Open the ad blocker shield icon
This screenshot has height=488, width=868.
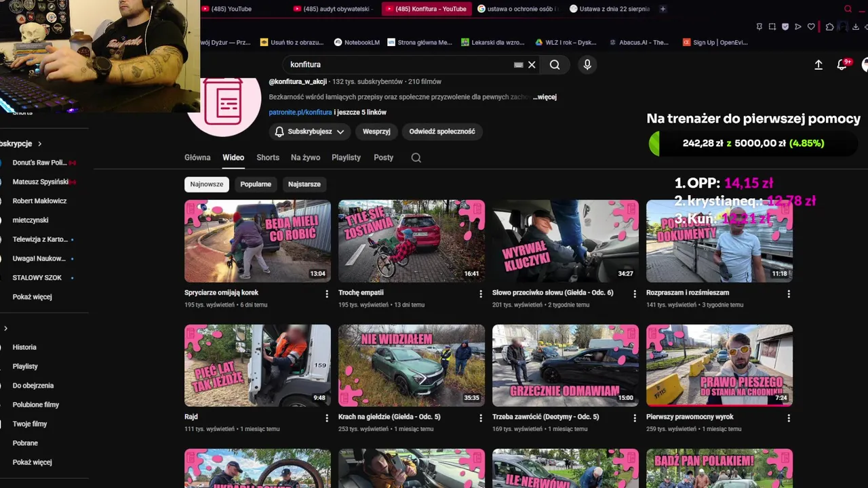tap(785, 27)
